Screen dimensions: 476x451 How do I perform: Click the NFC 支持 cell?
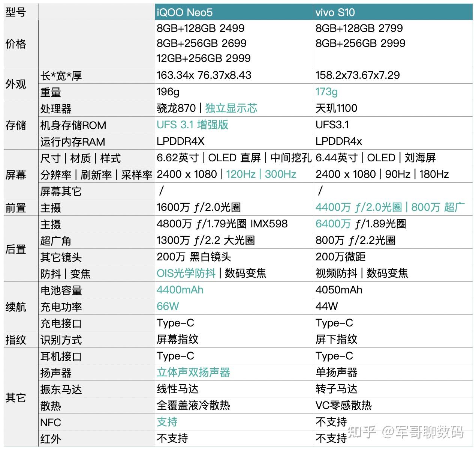pos(168,422)
